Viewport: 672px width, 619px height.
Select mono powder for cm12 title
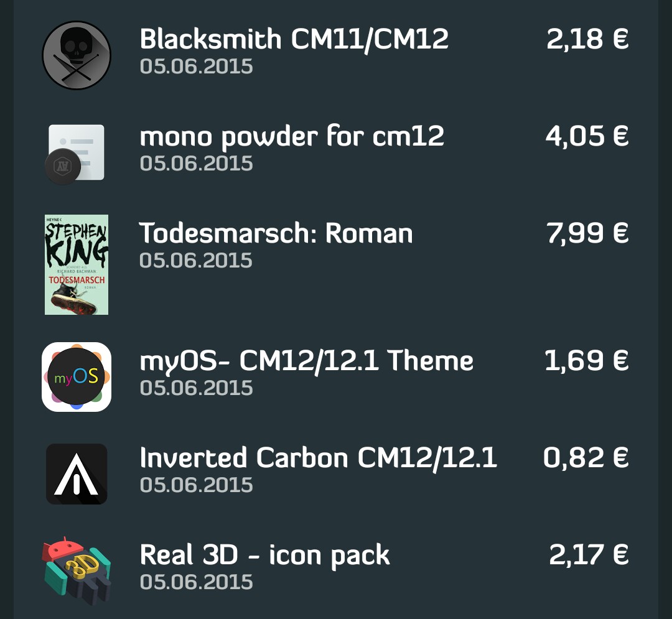click(292, 136)
